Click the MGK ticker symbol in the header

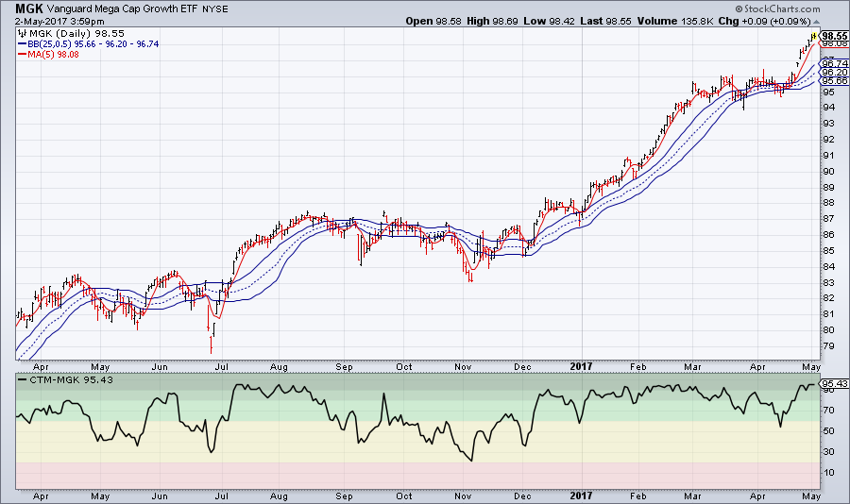pos(29,8)
